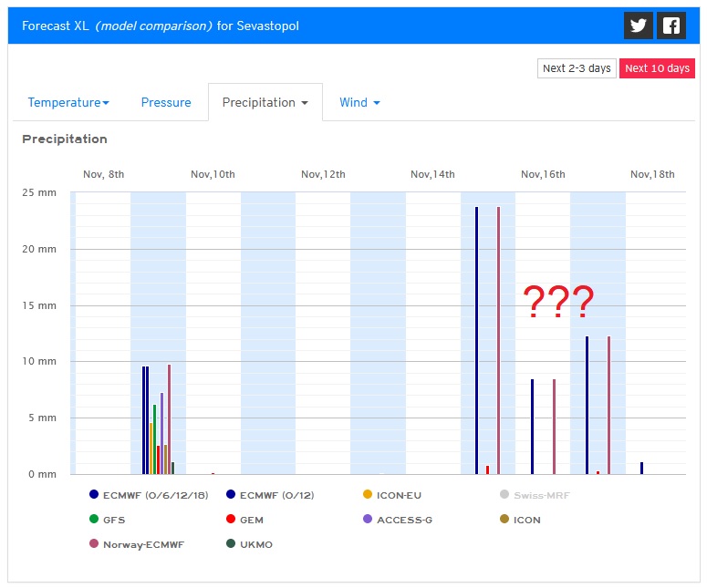Image resolution: width=707 pixels, height=588 pixels.
Task: Toggle GEM legend series
Action: click(x=244, y=520)
